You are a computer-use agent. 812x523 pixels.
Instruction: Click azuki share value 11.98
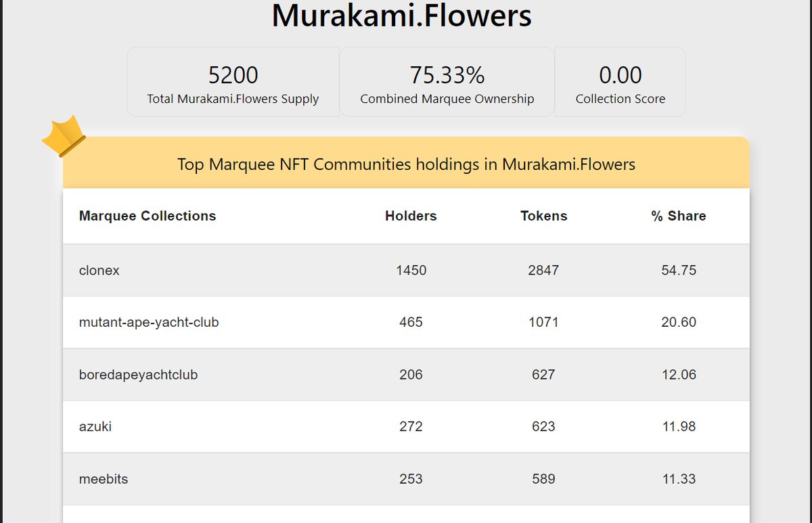pos(679,426)
